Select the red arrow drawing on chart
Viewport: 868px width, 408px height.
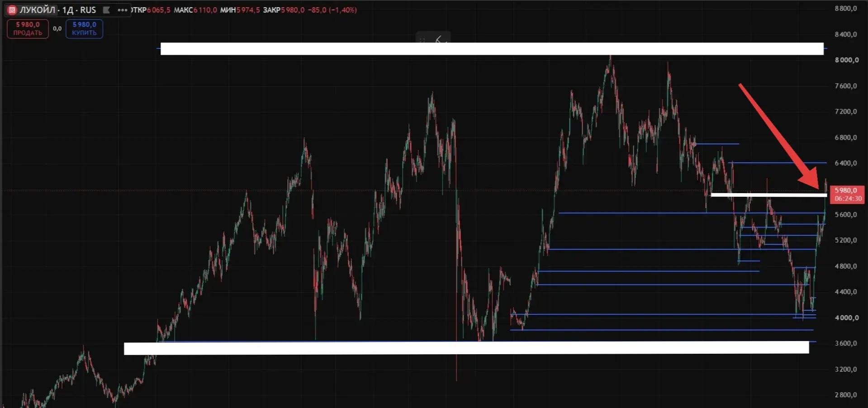tap(780, 136)
